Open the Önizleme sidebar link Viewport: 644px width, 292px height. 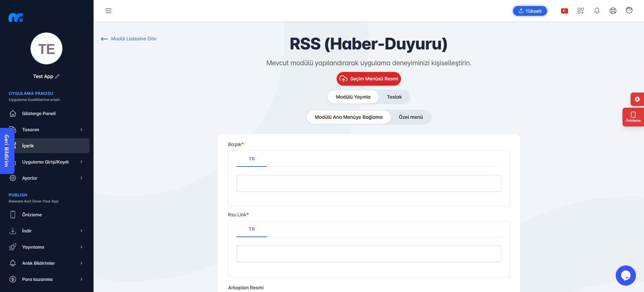coord(46,215)
